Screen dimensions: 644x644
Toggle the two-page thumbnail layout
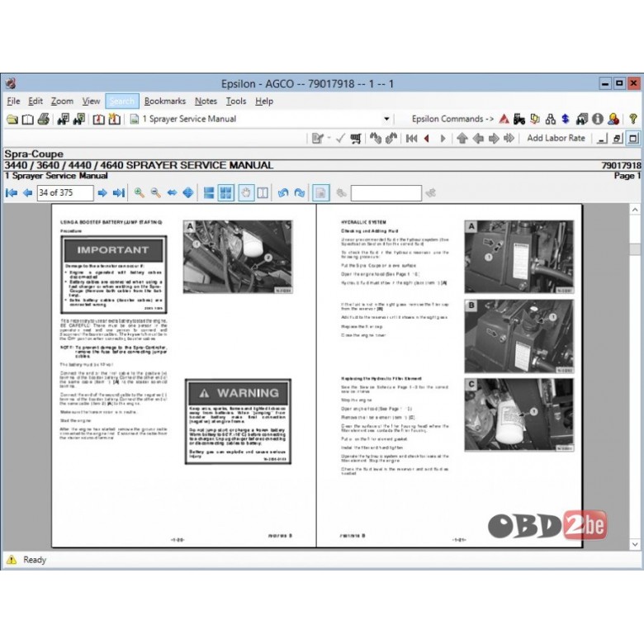[x=225, y=192]
